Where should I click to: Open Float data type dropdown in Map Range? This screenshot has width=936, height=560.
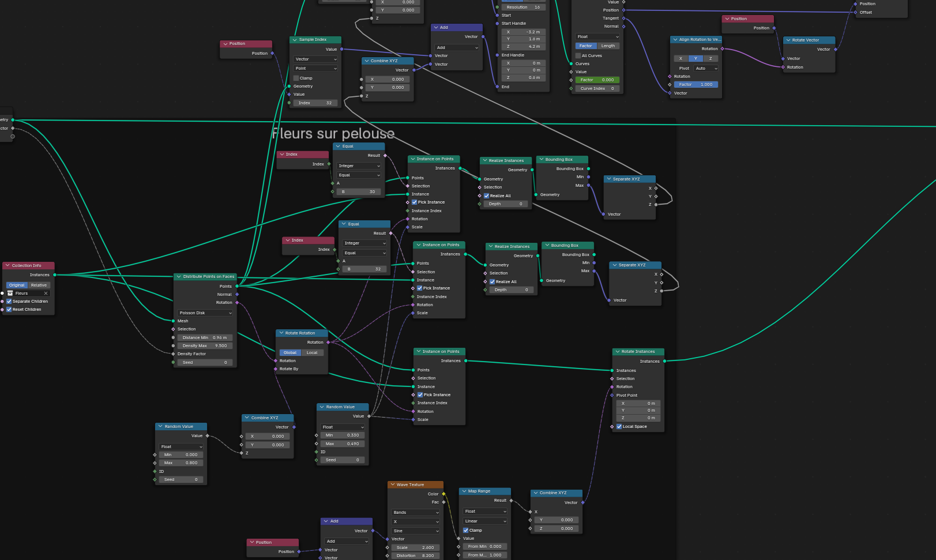[x=485, y=511]
